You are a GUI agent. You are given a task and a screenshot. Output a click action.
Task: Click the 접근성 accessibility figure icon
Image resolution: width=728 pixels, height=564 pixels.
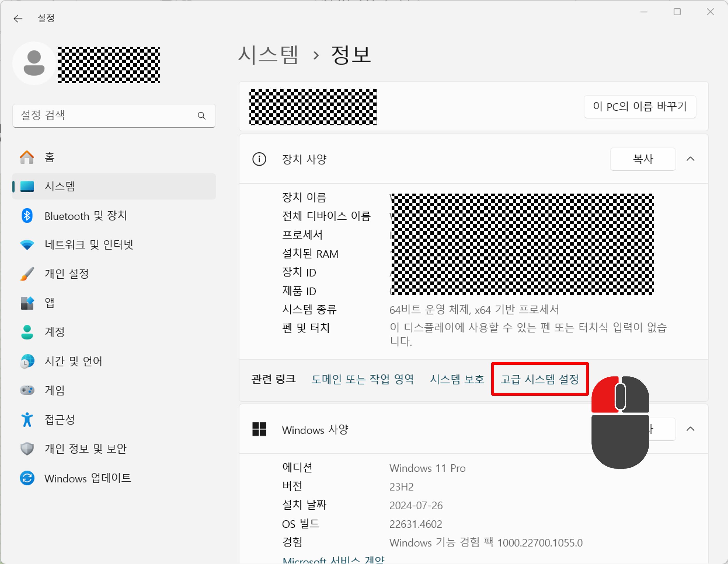[27, 419]
